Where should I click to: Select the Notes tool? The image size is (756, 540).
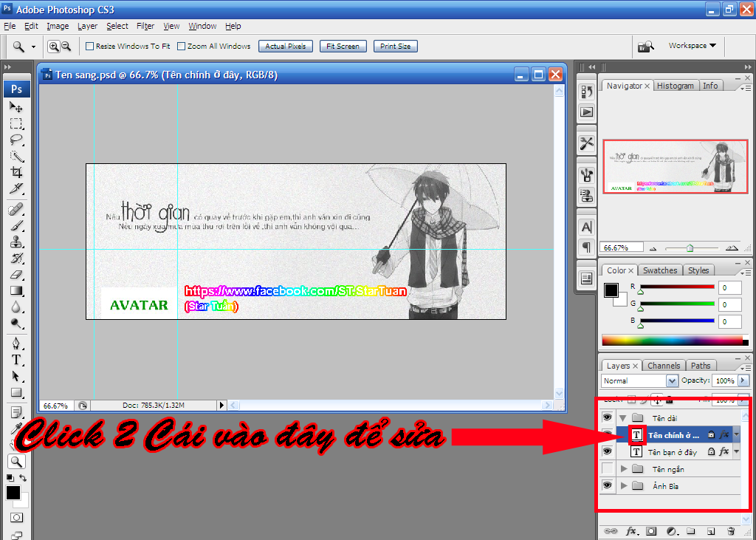point(16,413)
